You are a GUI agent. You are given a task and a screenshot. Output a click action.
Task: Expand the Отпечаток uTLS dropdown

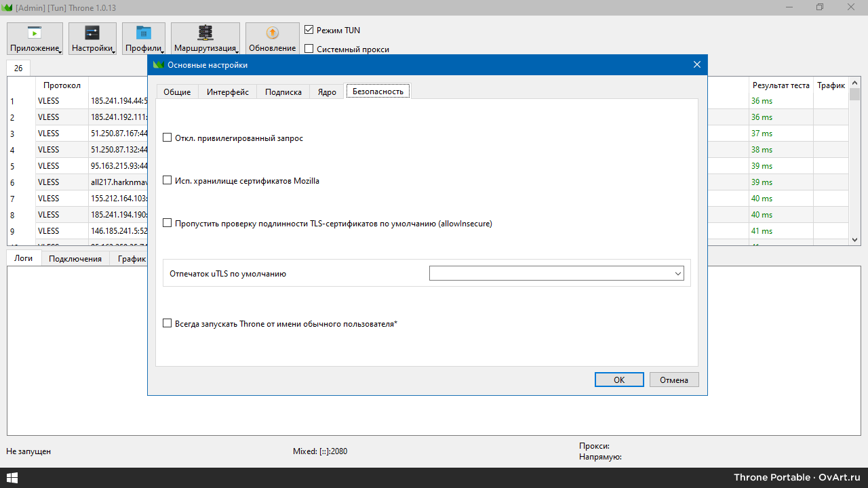556,273
